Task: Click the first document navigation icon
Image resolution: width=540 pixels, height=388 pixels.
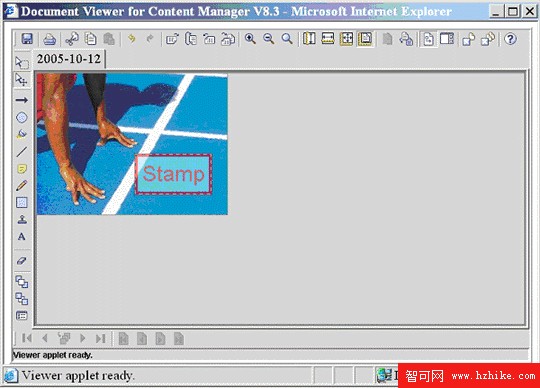Action: pos(123,339)
